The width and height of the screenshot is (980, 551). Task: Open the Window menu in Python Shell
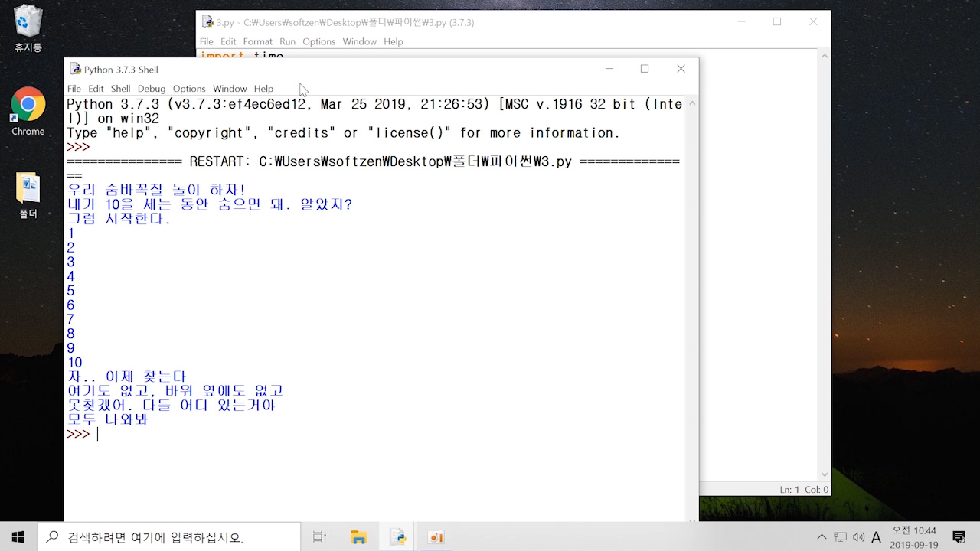230,89
